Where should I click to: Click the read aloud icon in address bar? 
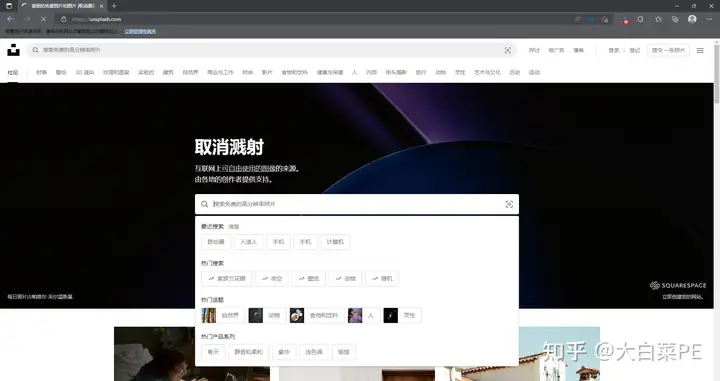pos(577,19)
